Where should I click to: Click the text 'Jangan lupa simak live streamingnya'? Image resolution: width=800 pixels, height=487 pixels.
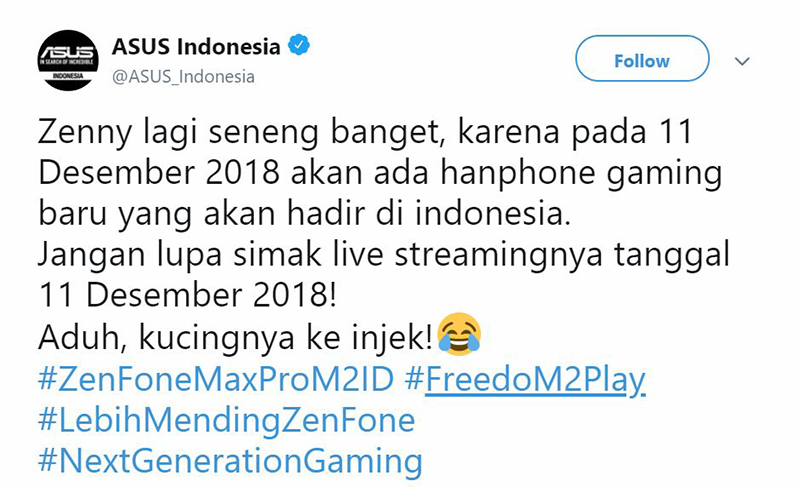click(x=320, y=255)
